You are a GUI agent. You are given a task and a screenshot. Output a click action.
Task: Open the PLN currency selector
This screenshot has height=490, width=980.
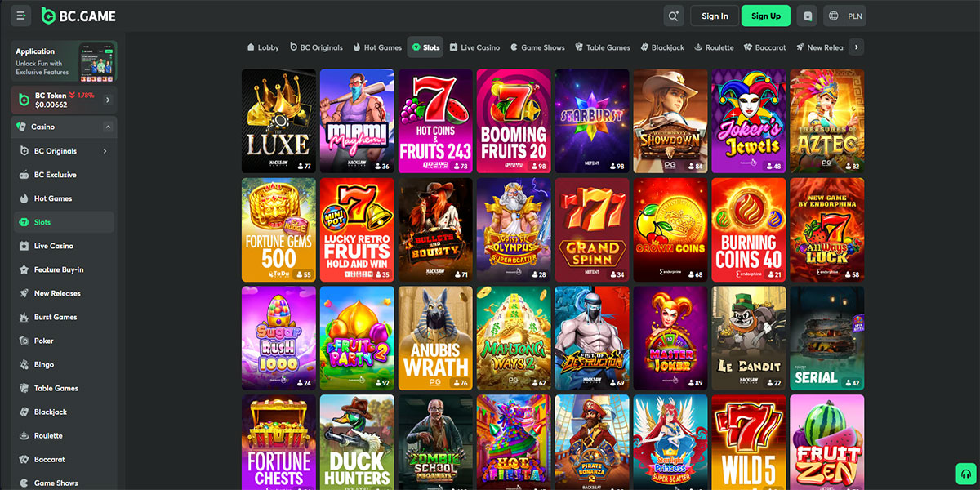pos(855,16)
